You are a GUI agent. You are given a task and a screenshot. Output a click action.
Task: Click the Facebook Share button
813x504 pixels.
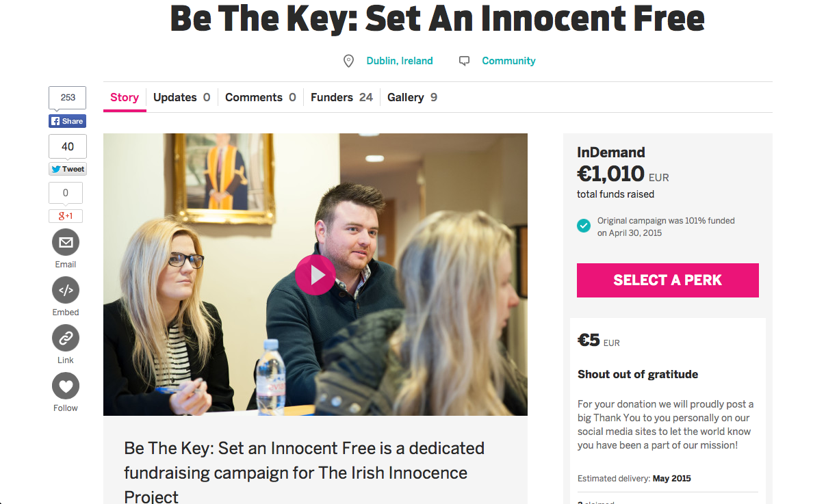67,121
